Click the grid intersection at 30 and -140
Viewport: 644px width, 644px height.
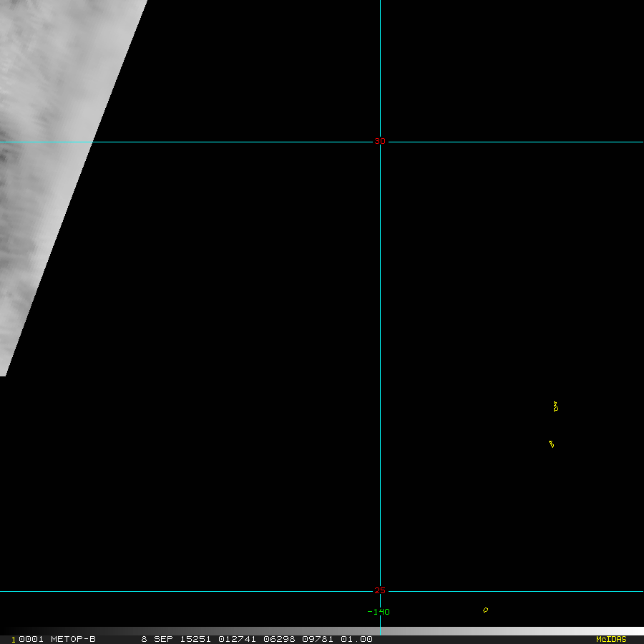[x=381, y=142]
